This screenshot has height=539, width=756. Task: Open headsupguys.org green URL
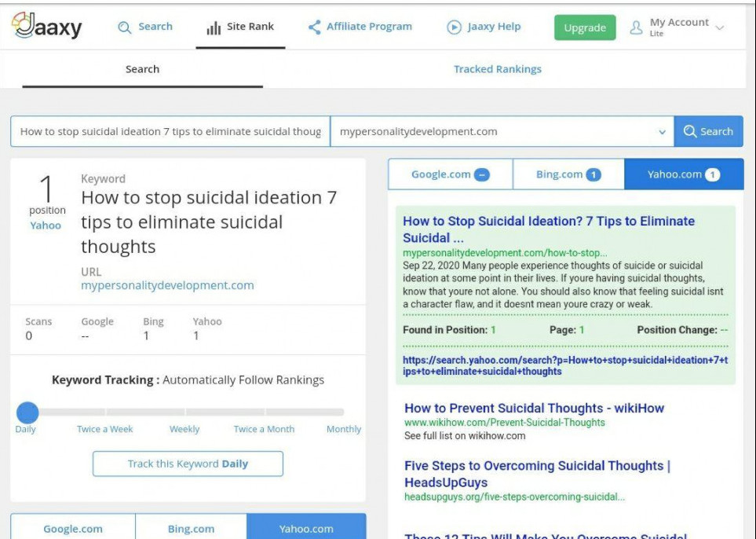[514, 497]
